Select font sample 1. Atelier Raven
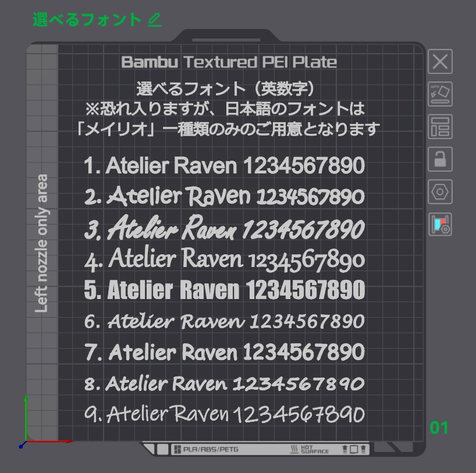Image resolution: width=476 pixels, height=473 pixels. coord(225,166)
